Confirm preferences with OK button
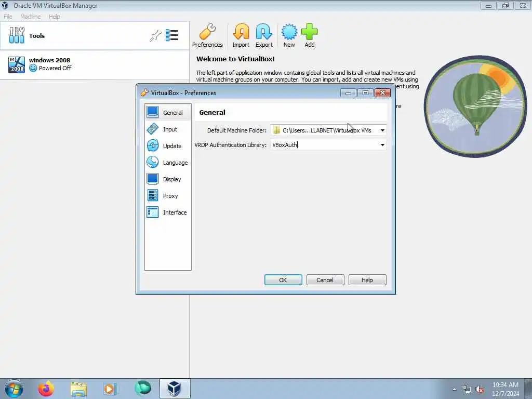 283,280
